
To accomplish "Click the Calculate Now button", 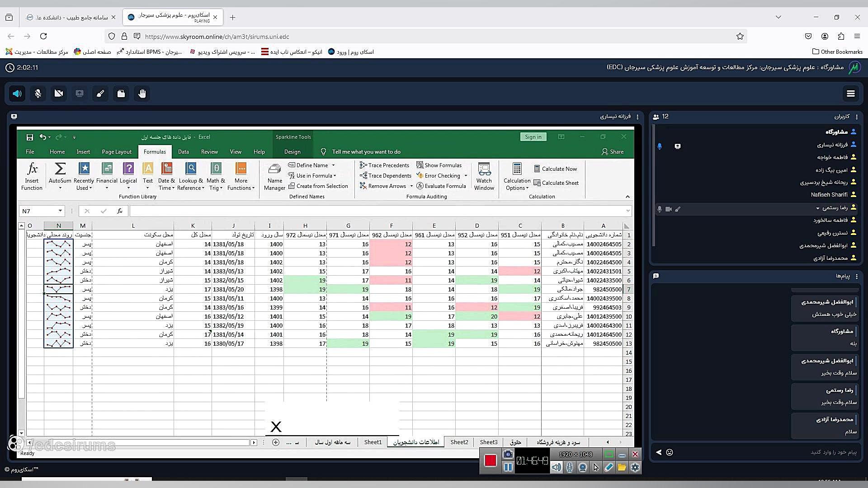I will tap(555, 169).
